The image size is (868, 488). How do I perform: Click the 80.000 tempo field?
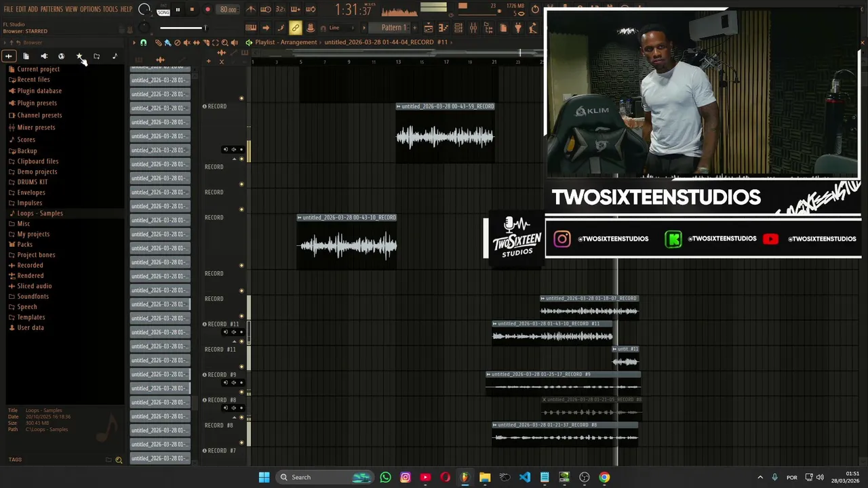(x=229, y=9)
